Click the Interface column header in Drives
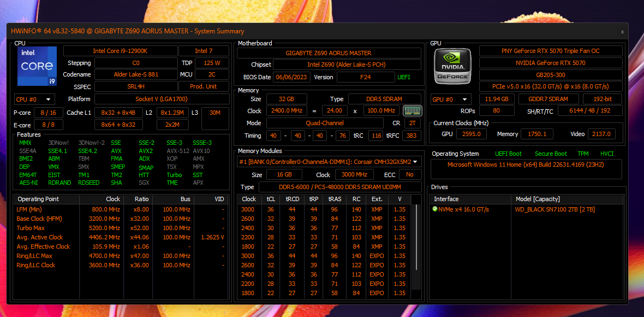The width and height of the screenshot is (644, 317). 470,199
